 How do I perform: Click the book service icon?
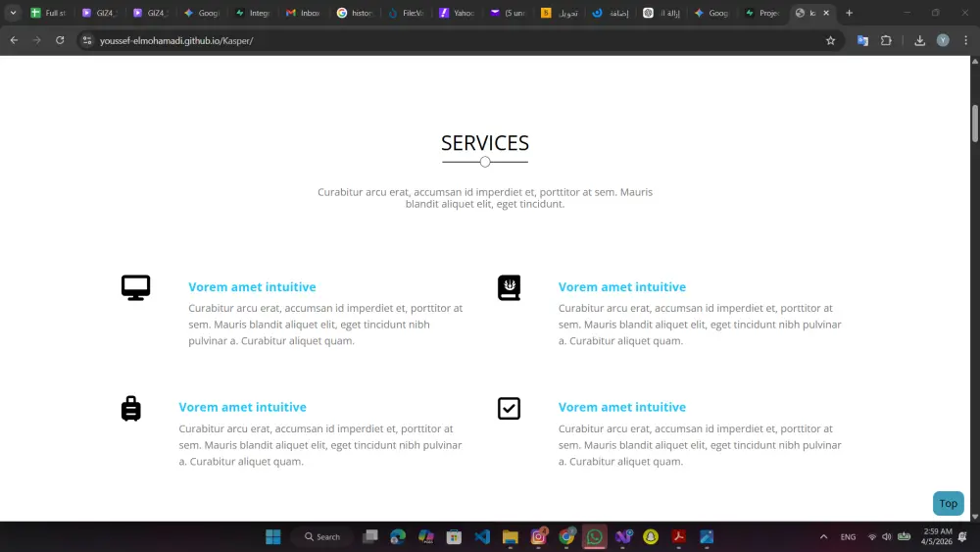[x=509, y=287]
